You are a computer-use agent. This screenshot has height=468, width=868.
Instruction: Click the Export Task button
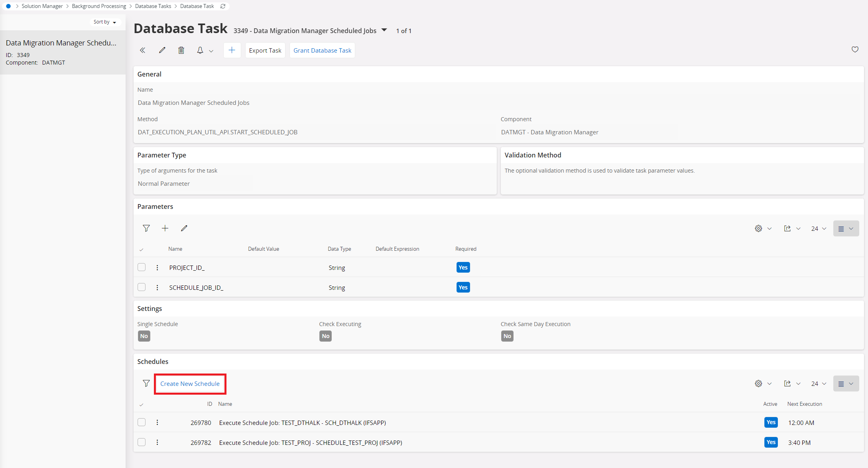pos(265,50)
